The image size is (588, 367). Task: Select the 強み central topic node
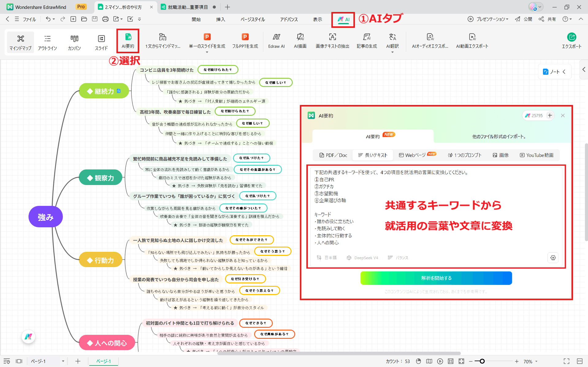point(46,217)
